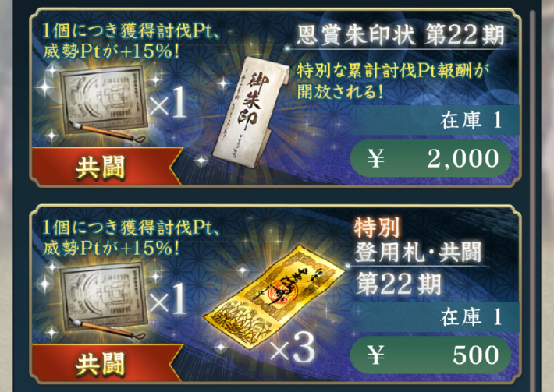Tap the 在庫 1 stock bar on bottom pack
Screen dimensions: 554x392
point(435,317)
